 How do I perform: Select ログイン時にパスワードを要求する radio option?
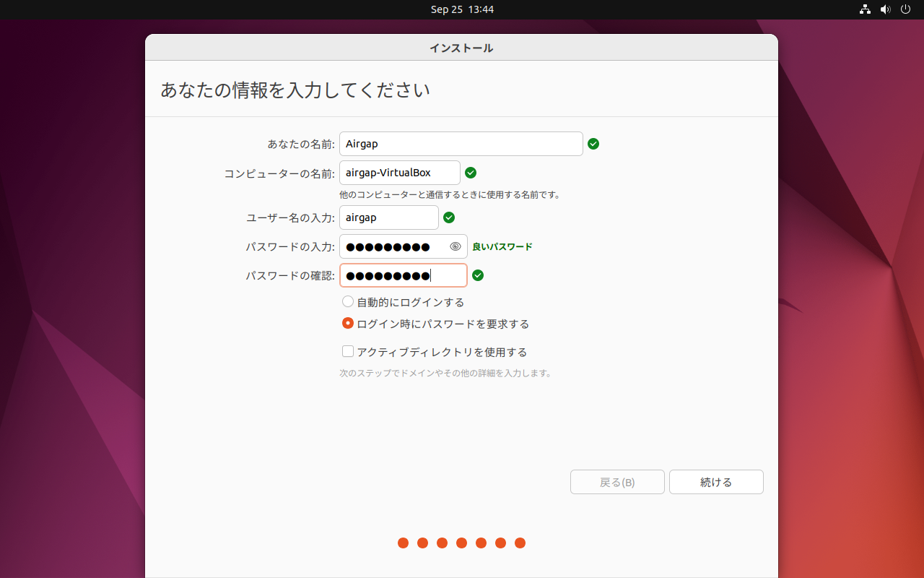(348, 324)
